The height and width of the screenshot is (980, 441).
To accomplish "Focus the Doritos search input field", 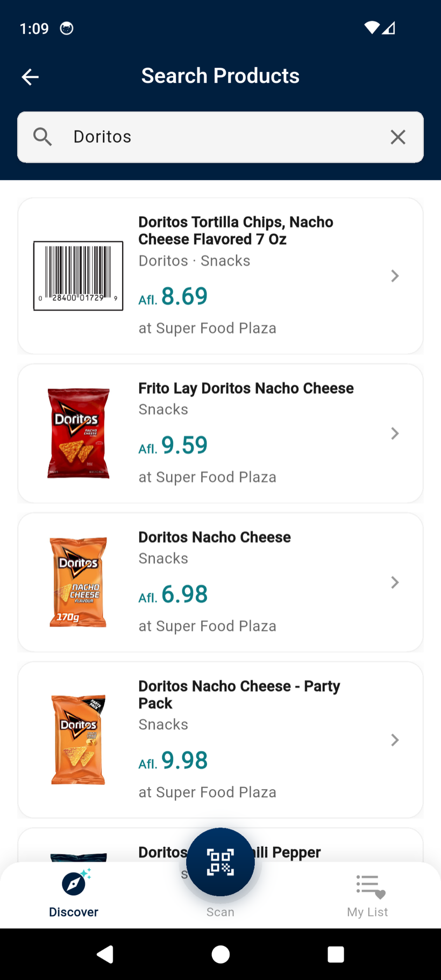I will (x=220, y=137).
